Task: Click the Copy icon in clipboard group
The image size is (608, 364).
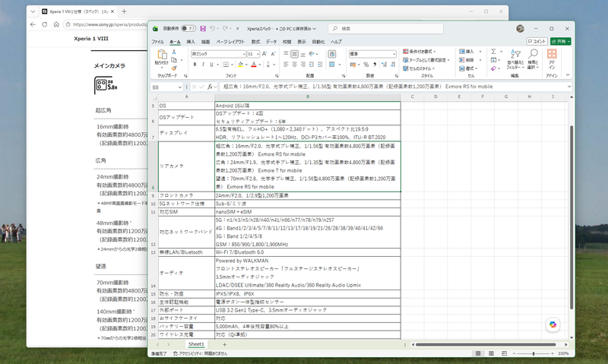Action: pos(174,60)
